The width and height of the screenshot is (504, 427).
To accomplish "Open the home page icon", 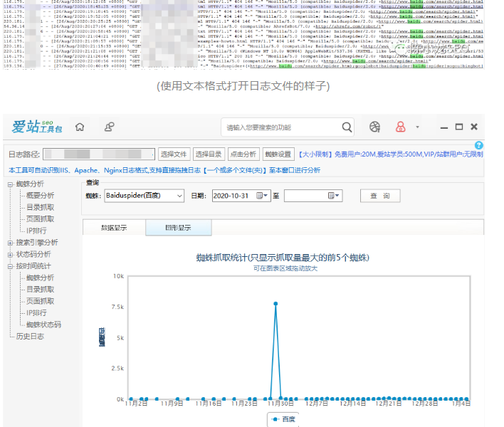I will [80, 127].
